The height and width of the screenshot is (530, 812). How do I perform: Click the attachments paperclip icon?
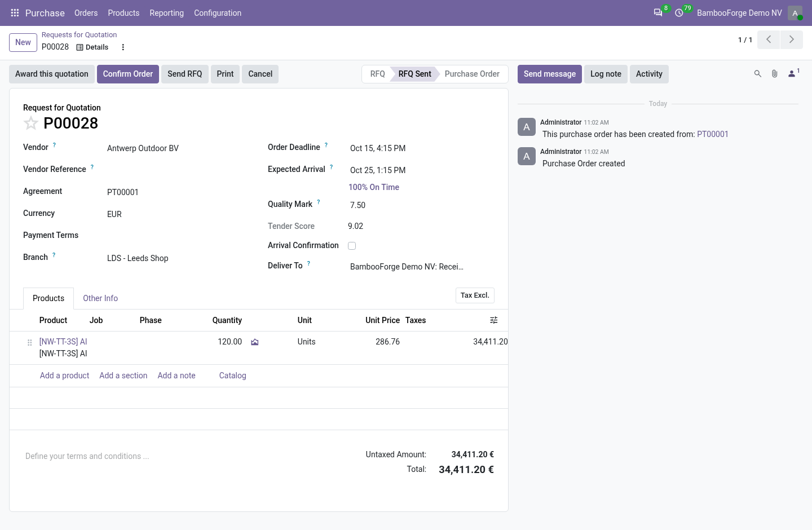click(x=775, y=74)
